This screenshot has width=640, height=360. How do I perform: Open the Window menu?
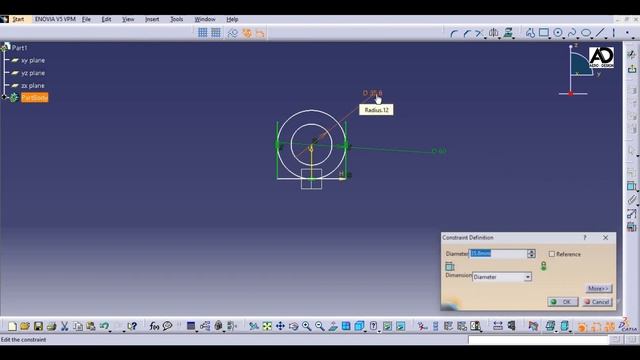click(x=204, y=19)
